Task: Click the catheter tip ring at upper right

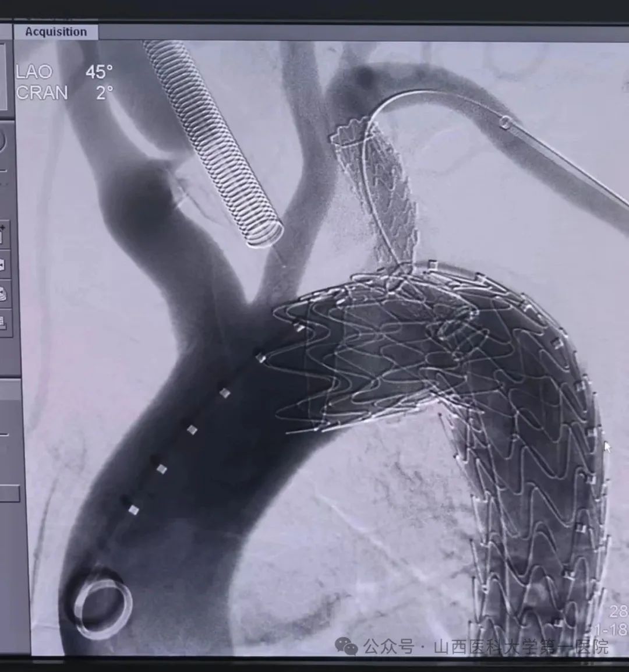Action: coord(506,123)
